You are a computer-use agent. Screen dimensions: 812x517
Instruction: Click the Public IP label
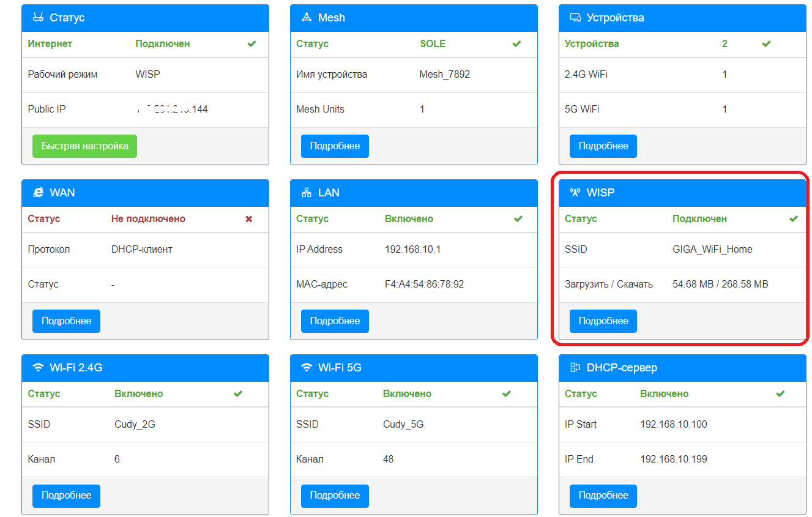(x=47, y=110)
